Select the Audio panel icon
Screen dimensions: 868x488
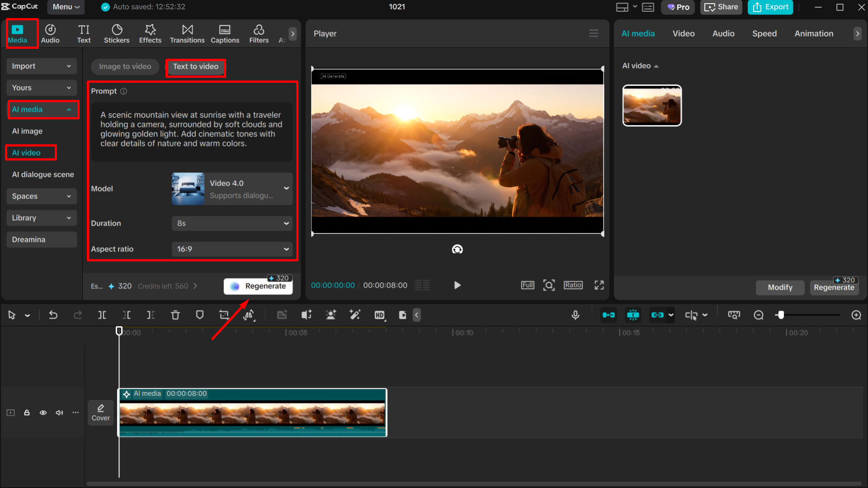pos(50,33)
